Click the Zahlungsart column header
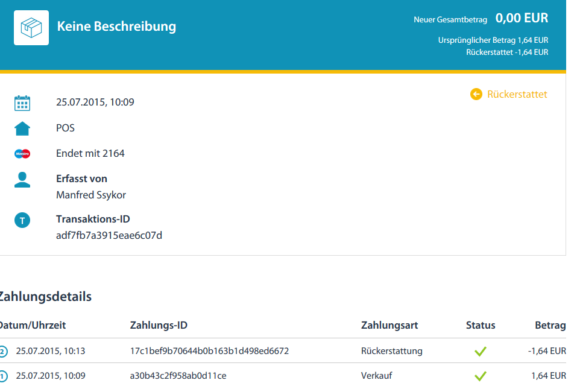574x392 pixels. (x=389, y=326)
